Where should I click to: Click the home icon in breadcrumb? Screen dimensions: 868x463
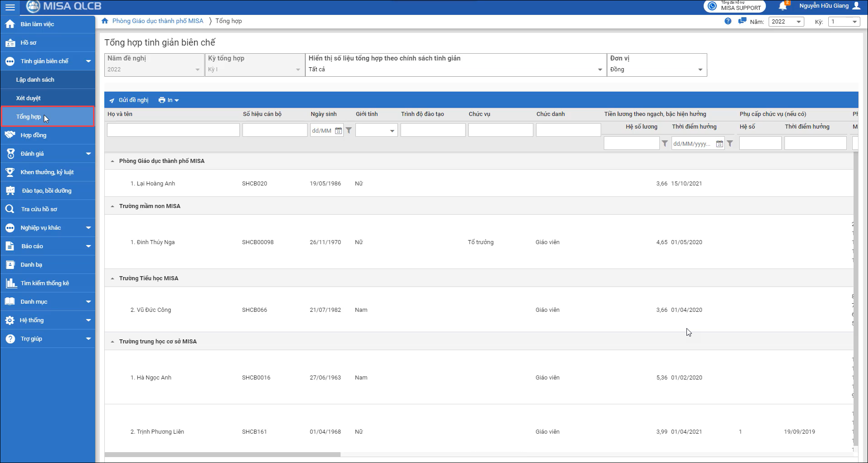pos(105,21)
